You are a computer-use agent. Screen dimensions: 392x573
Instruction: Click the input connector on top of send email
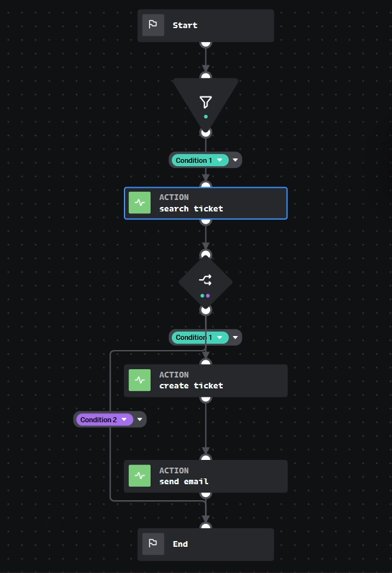[206, 458]
